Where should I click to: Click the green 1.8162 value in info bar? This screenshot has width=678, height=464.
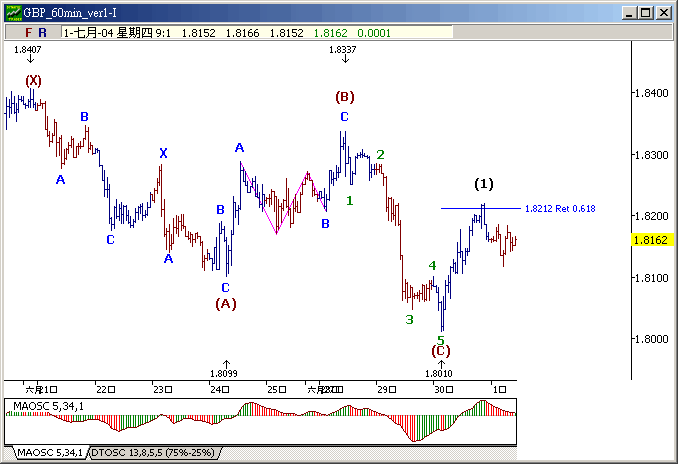(330, 33)
